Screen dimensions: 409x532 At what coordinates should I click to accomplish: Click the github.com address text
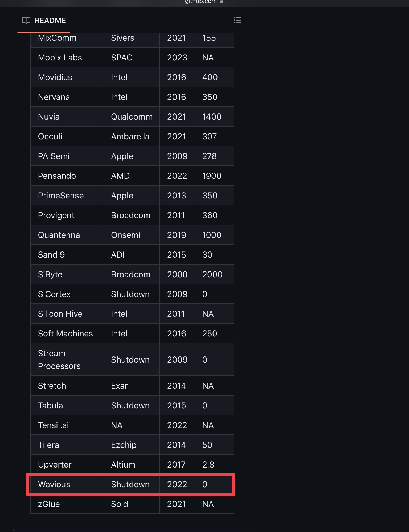point(201,2)
